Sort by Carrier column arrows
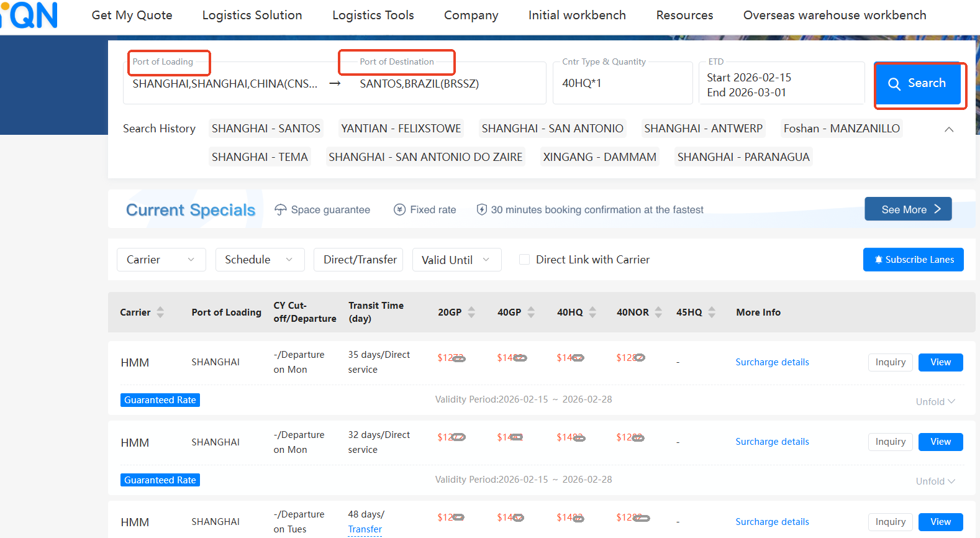This screenshot has height=538, width=980. [x=160, y=312]
